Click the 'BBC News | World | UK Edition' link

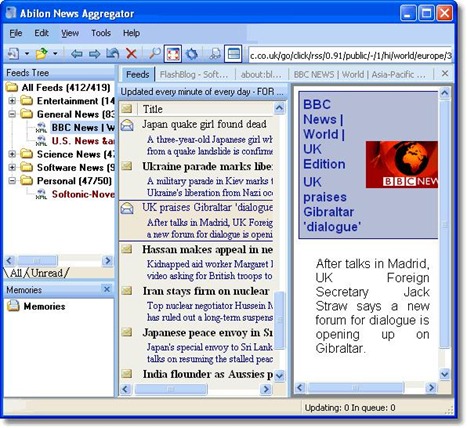[324, 134]
